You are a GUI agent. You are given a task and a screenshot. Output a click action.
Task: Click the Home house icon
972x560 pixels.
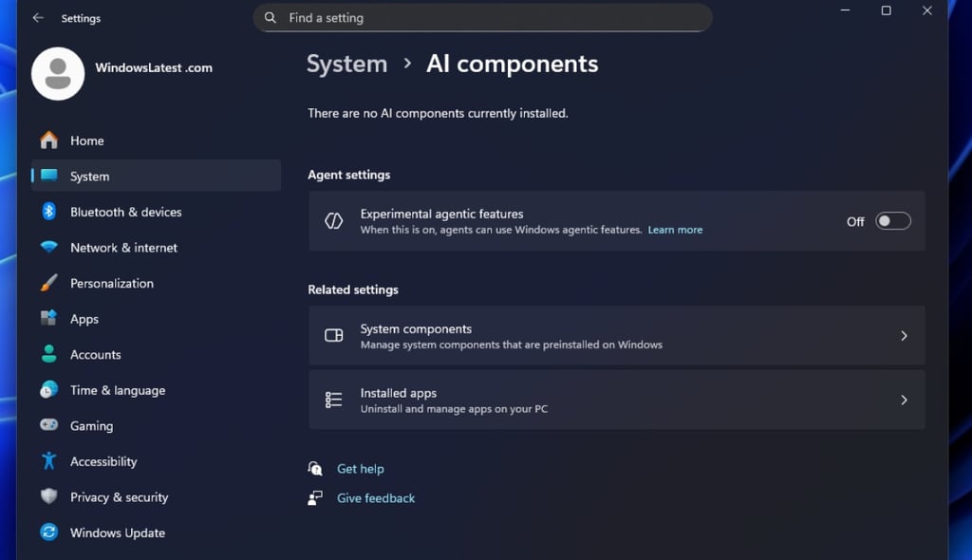49,140
